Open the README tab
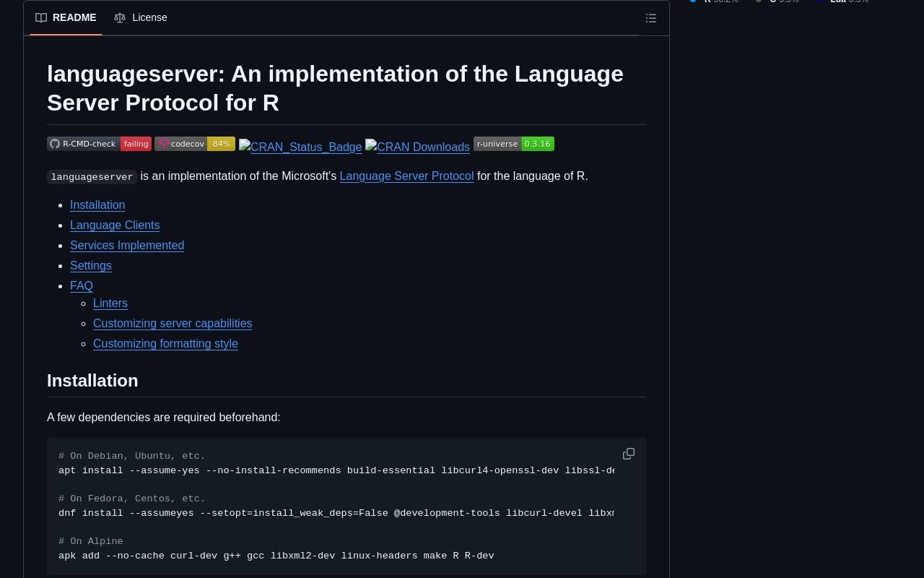This screenshot has width=924, height=578. (66, 17)
